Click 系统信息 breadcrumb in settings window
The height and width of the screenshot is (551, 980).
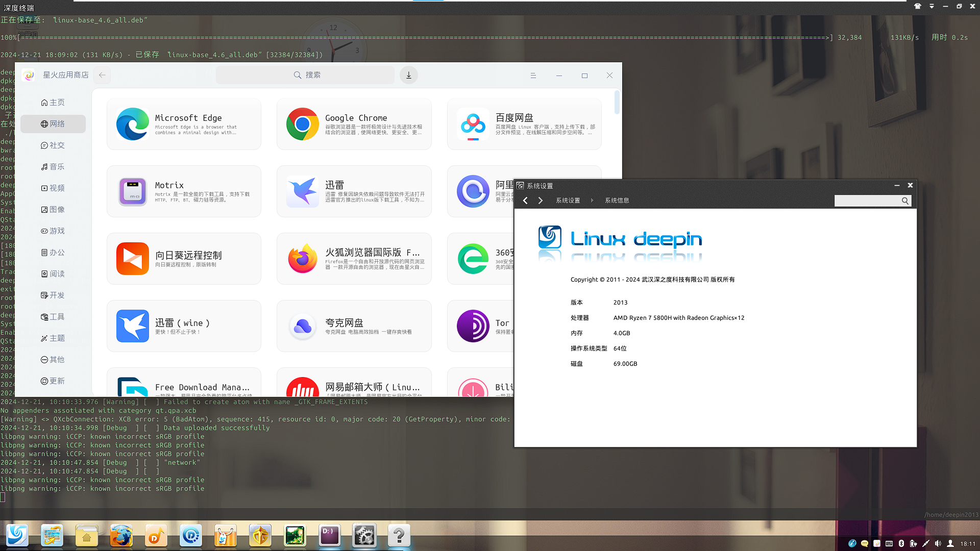(x=617, y=201)
